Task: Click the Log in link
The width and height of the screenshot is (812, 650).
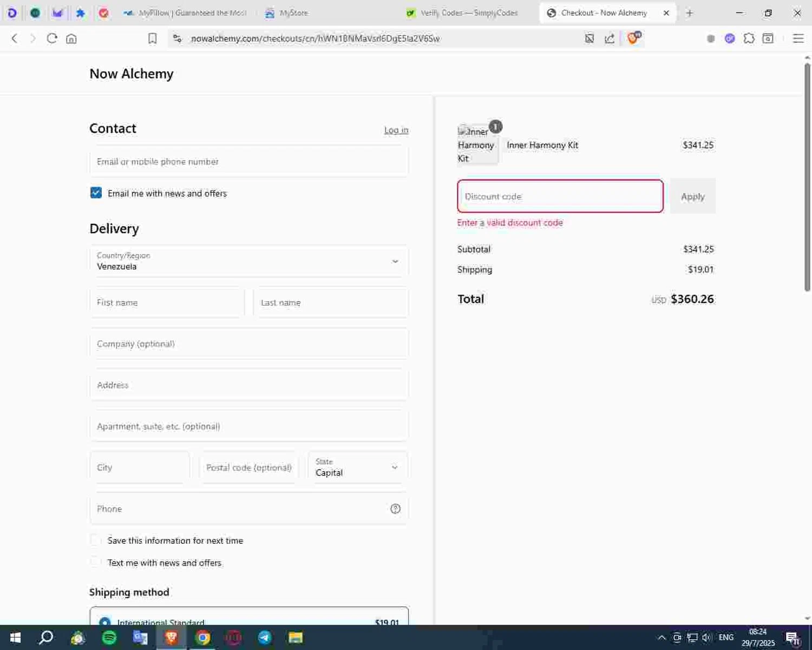Action: point(396,130)
